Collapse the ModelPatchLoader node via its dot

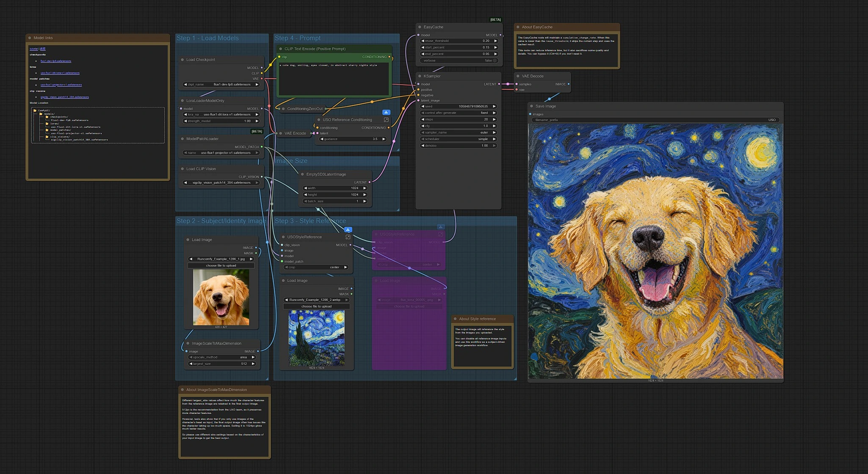182,139
